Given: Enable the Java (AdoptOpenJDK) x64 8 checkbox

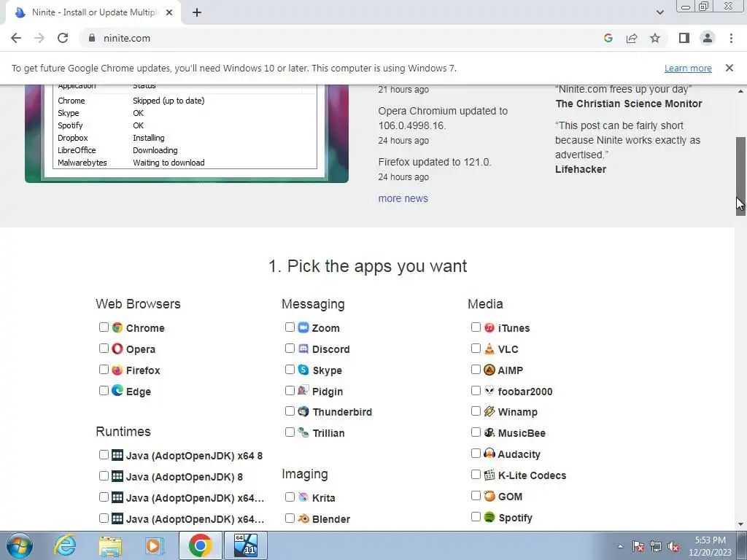Looking at the screenshot, I should (104, 455).
